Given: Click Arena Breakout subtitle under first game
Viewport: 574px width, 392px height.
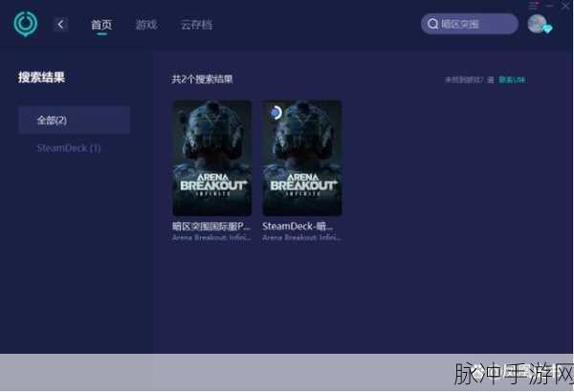Looking at the screenshot, I should pyautogui.click(x=211, y=238).
